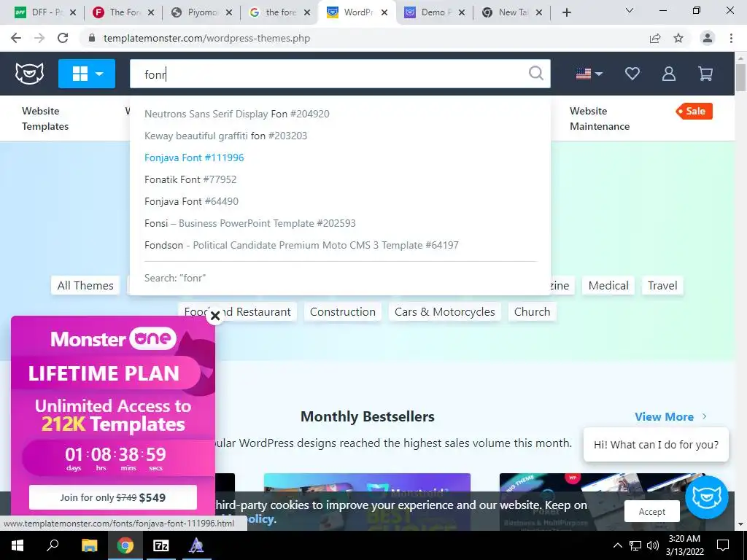Open the Windows Start menu
Image resolution: width=747 pixels, height=560 pixels.
click(x=18, y=545)
